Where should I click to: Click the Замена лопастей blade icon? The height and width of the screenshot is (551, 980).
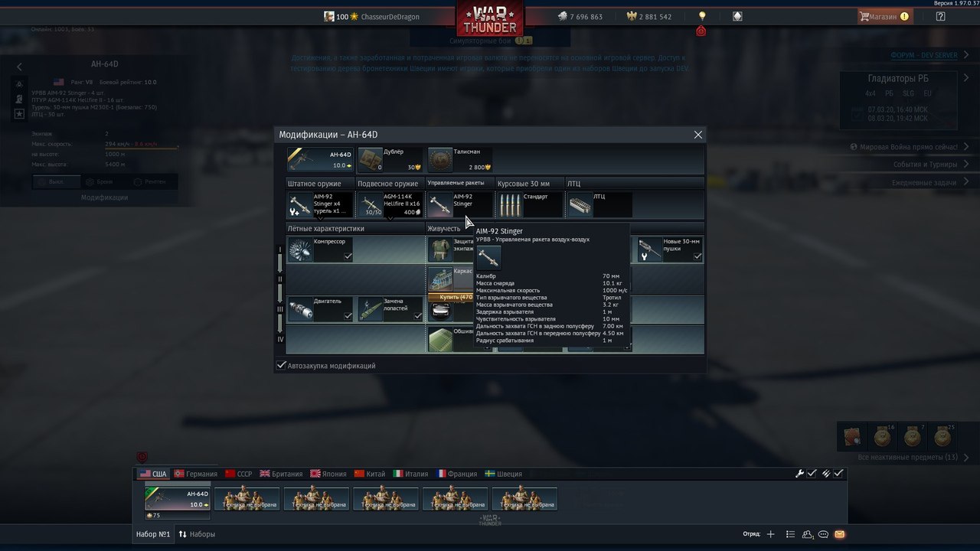click(x=370, y=309)
